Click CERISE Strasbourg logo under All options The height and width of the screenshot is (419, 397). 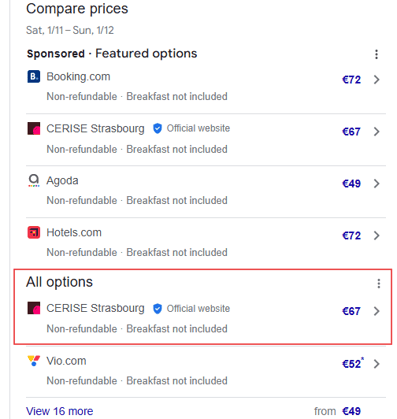34,308
